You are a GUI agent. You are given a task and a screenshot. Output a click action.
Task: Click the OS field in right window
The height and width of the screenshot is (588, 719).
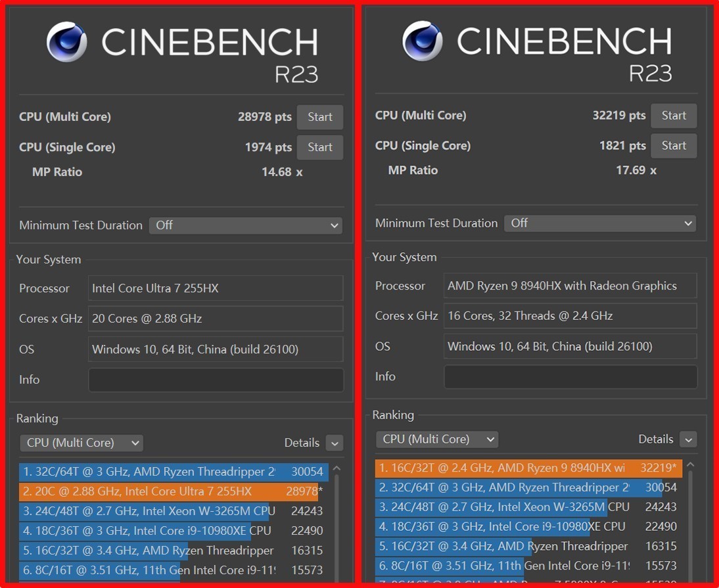[x=570, y=346]
